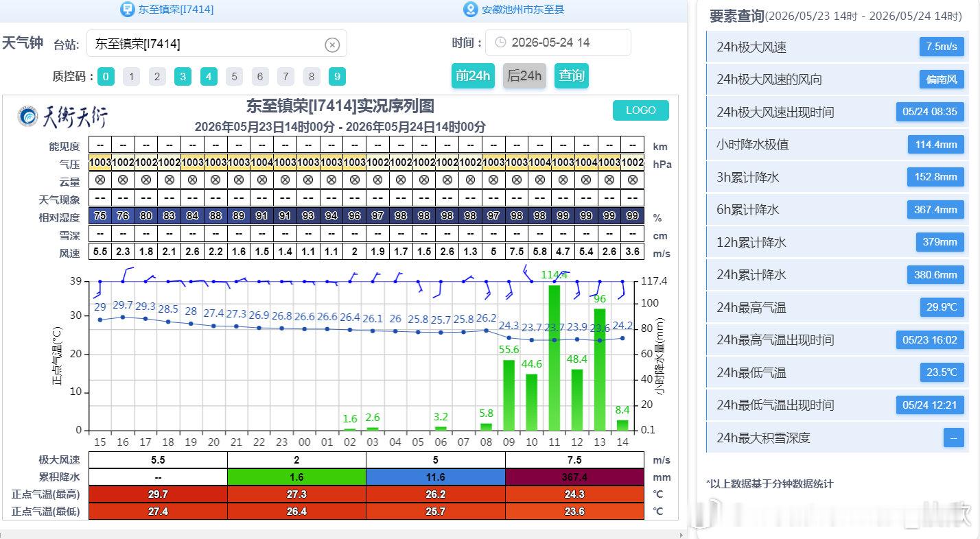Screen dimensions: 980x539
Task: Click the location pin icon beside 安徽池州市东至县
Action: [470, 9]
